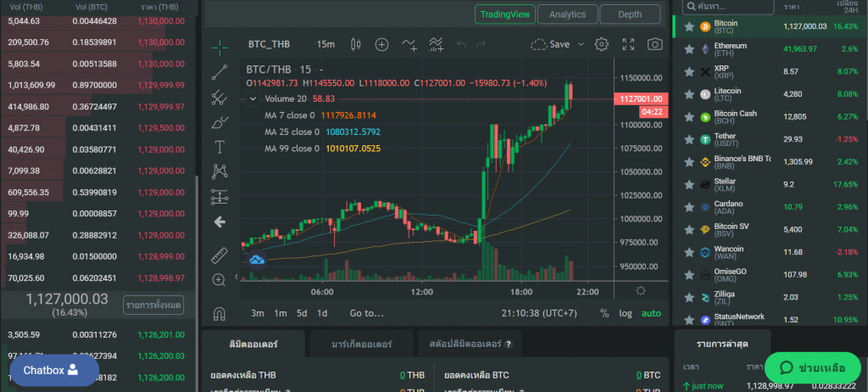Viewport: 868px width, 392px height.
Task: Open the indicator templates icon
Action: click(437, 45)
